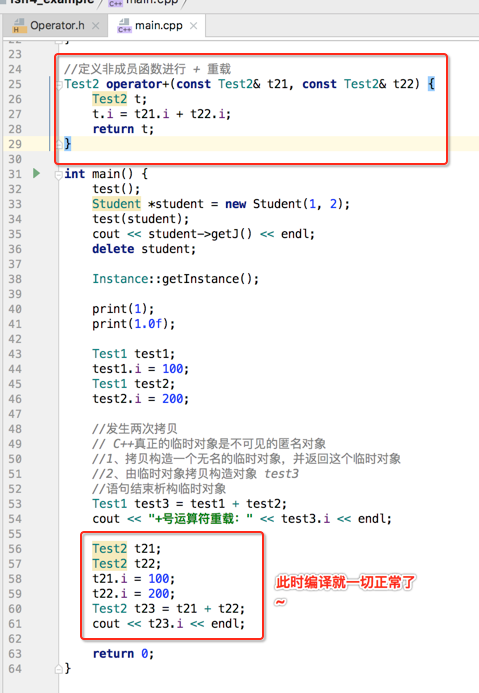Click the 'Test2 t22;' declaration
Image resolution: width=479 pixels, height=693 pixels.
[126, 564]
